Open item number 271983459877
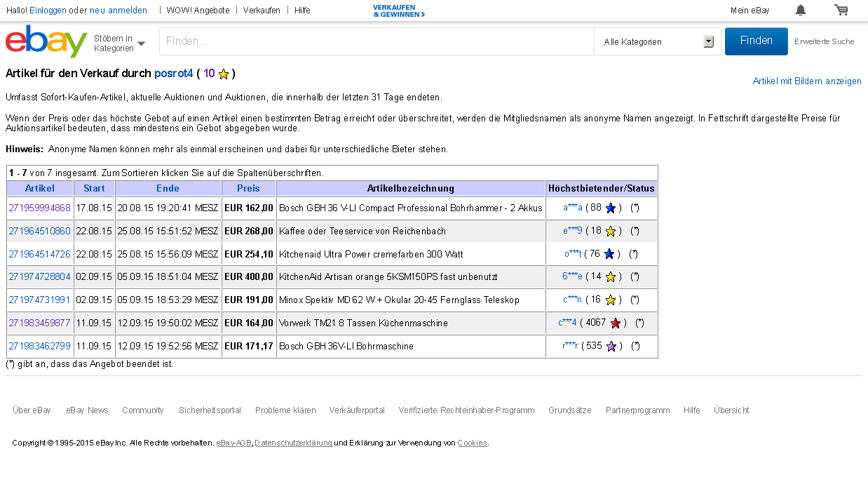This screenshot has height=482, width=868. click(x=39, y=323)
